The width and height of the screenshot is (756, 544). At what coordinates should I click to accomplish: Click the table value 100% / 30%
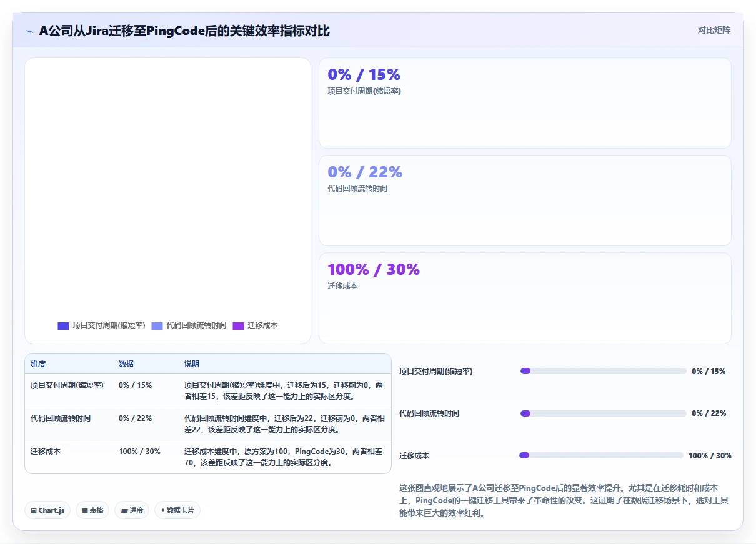[139, 452]
